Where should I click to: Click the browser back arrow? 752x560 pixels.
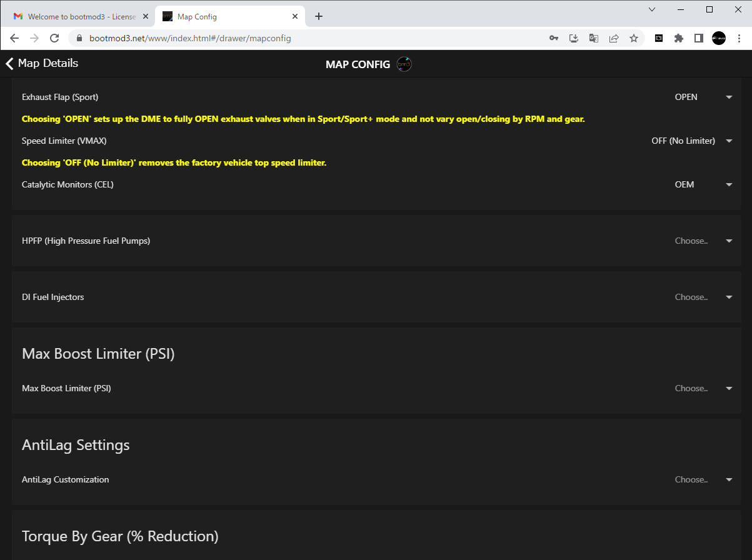click(14, 38)
